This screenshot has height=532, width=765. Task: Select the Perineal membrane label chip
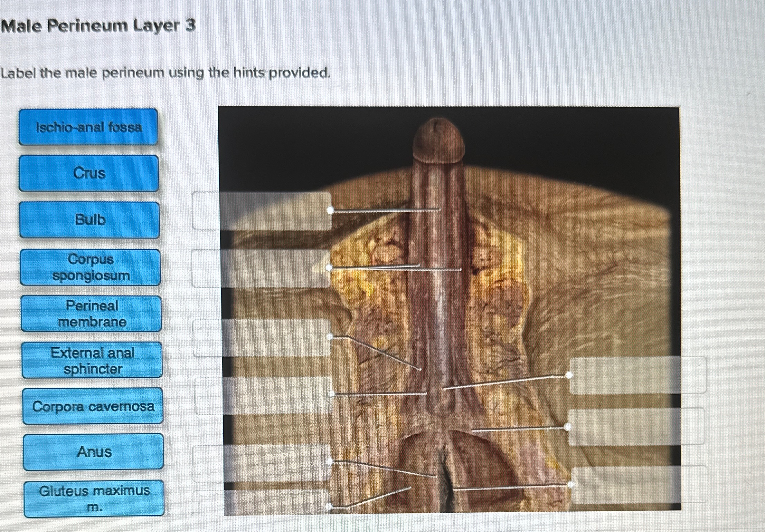91,313
